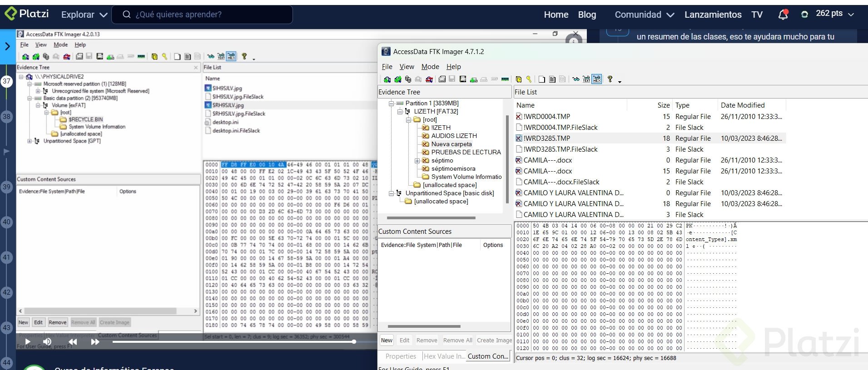Open Platzi notifications bell

(x=783, y=15)
